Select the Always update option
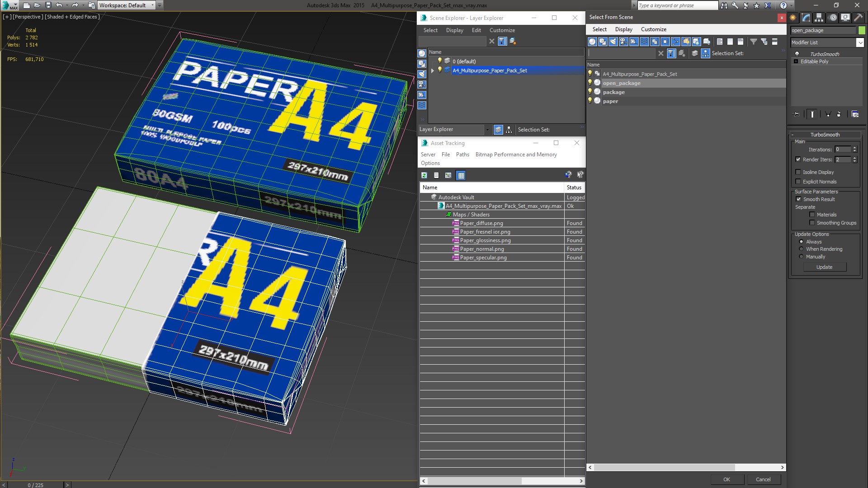The width and height of the screenshot is (868, 488). pos(801,242)
